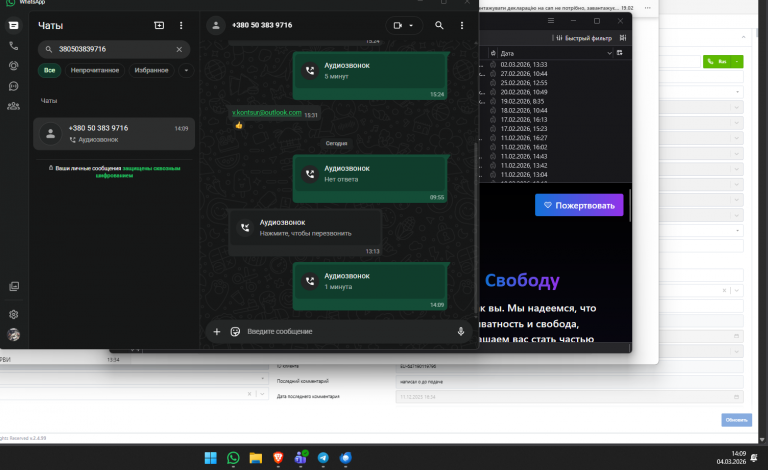Click the Аудиозвонок 5 минут call bubble
This screenshot has height=470, width=768.
(370, 76)
